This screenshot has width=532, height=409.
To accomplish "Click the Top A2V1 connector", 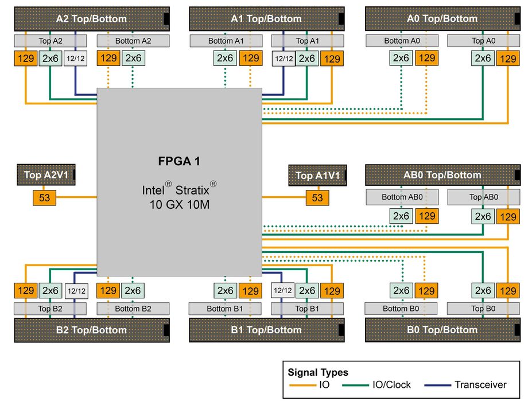I will [x=46, y=175].
